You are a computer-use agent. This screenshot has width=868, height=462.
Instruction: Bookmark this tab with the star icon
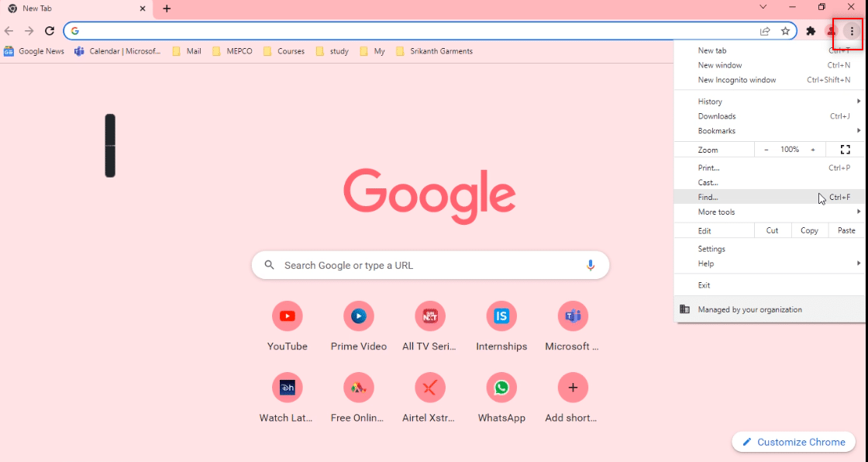click(x=785, y=31)
